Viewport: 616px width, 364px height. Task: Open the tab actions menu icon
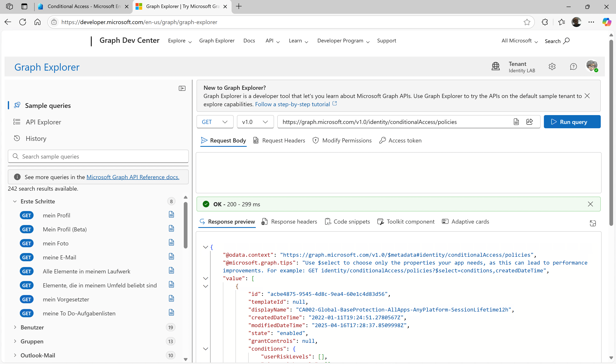point(24,6)
